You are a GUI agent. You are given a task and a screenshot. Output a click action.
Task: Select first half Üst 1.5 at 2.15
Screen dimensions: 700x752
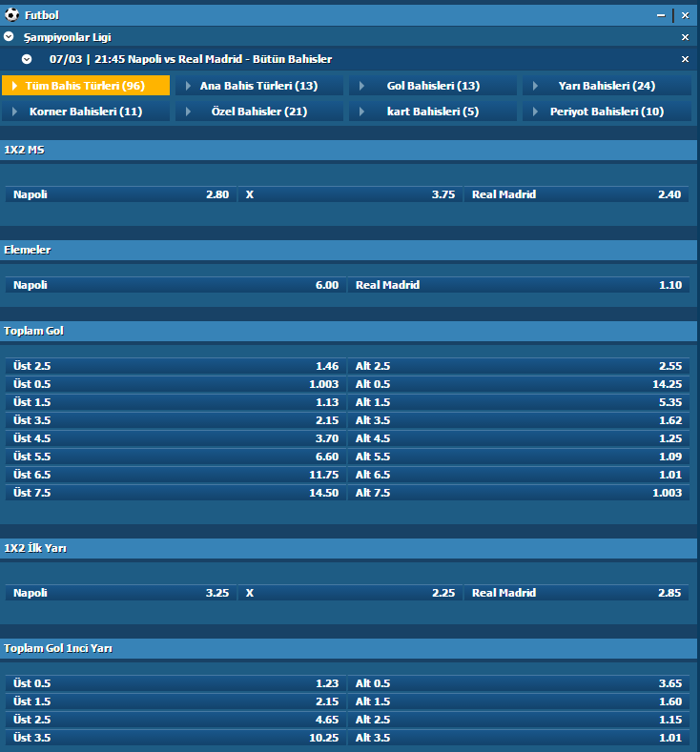pyautogui.click(x=175, y=701)
